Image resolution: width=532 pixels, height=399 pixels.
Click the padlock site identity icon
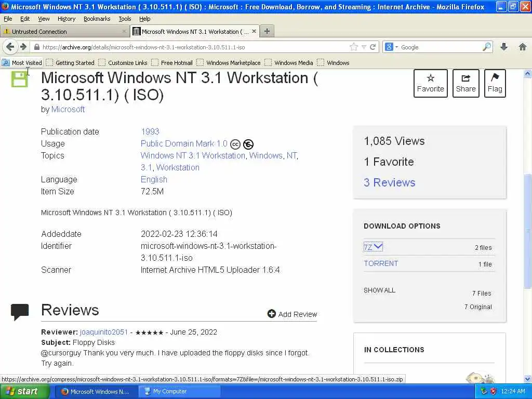[x=37, y=47]
